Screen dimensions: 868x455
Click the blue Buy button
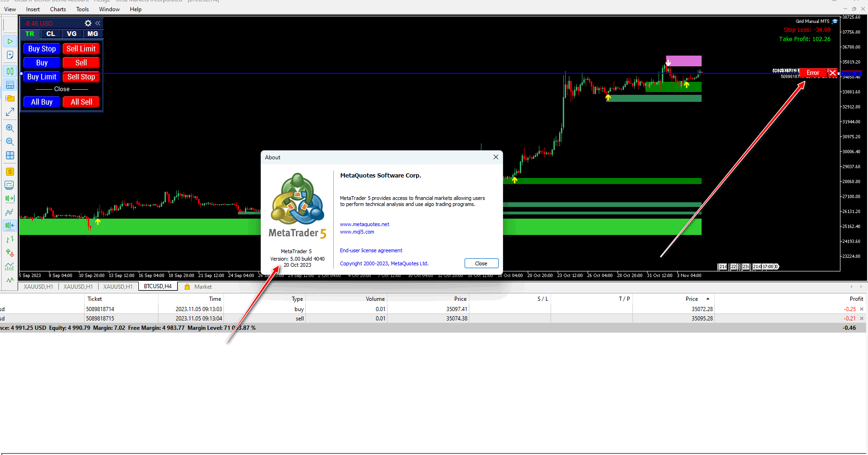(x=42, y=63)
